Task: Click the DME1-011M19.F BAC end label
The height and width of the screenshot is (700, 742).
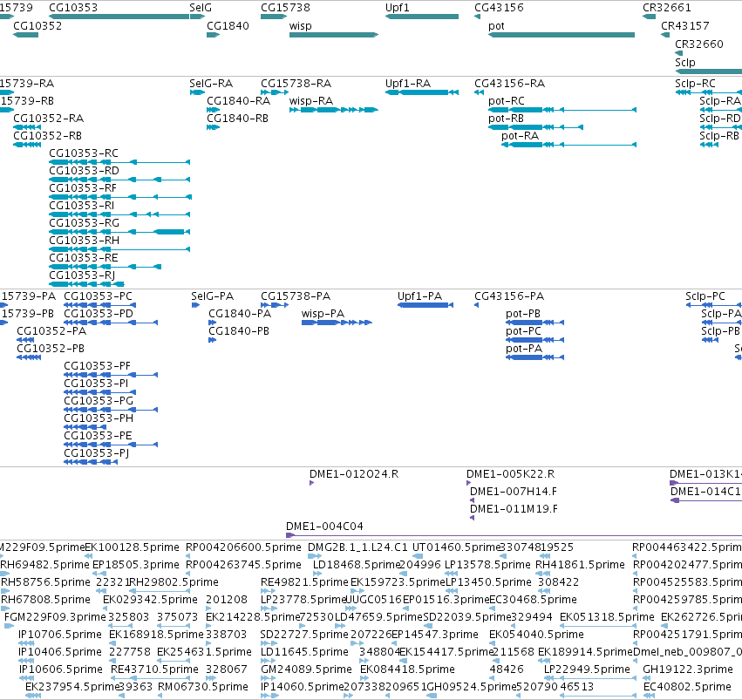Action: click(514, 509)
